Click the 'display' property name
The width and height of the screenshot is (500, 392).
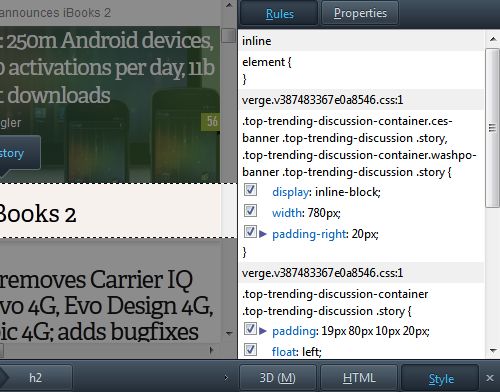tap(290, 192)
